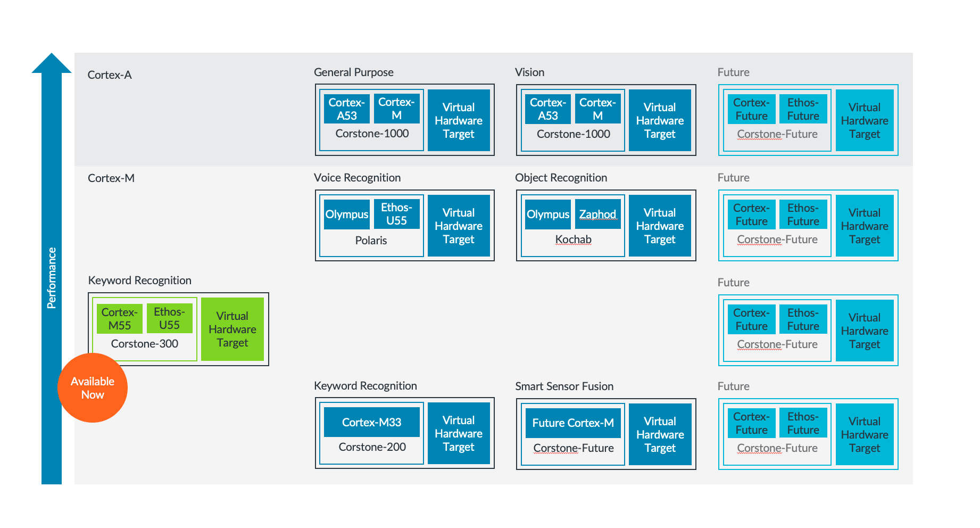Viewport: 980px width, 528px height.
Task: Click the Polaris label
Action: pos(371,241)
